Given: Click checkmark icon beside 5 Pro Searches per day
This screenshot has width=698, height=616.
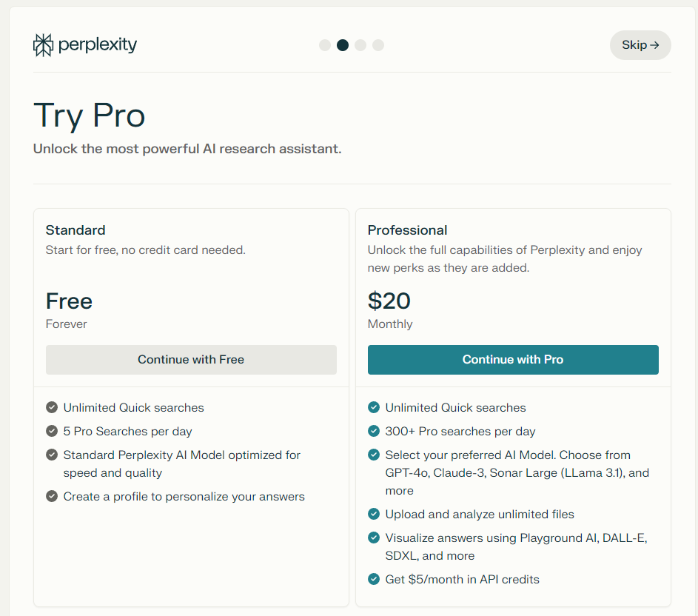Looking at the screenshot, I should (x=52, y=431).
